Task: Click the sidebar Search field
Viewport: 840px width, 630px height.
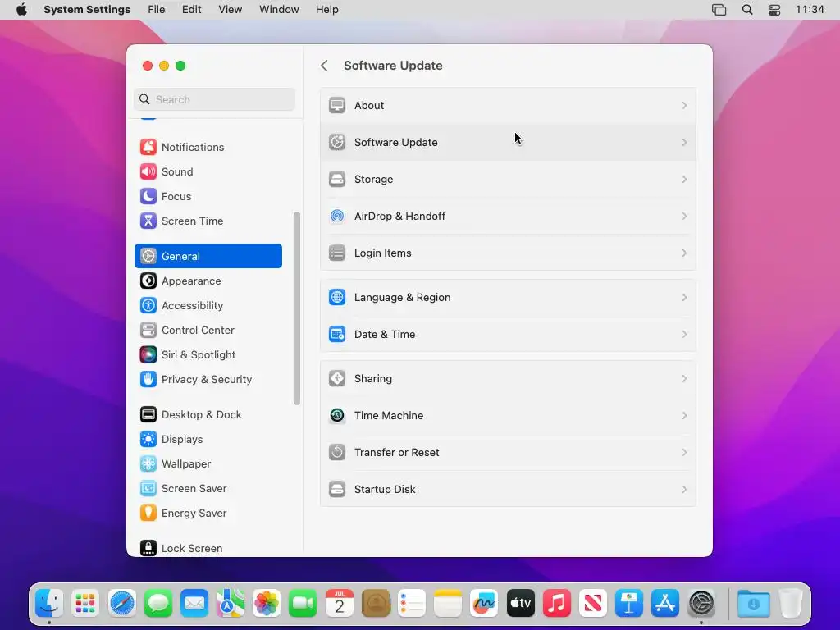Action: tap(214, 99)
